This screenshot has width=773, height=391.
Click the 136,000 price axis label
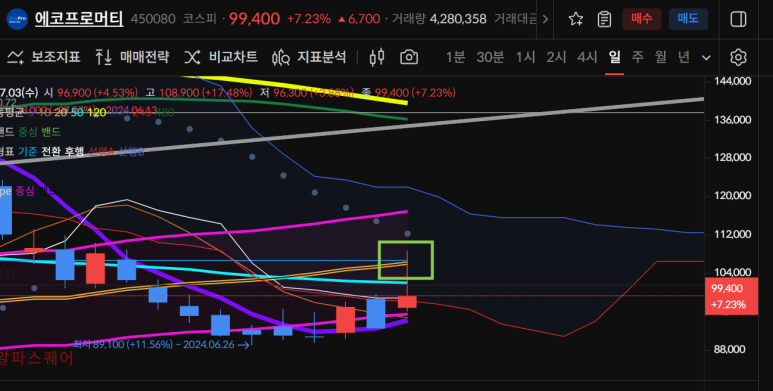[x=733, y=119]
